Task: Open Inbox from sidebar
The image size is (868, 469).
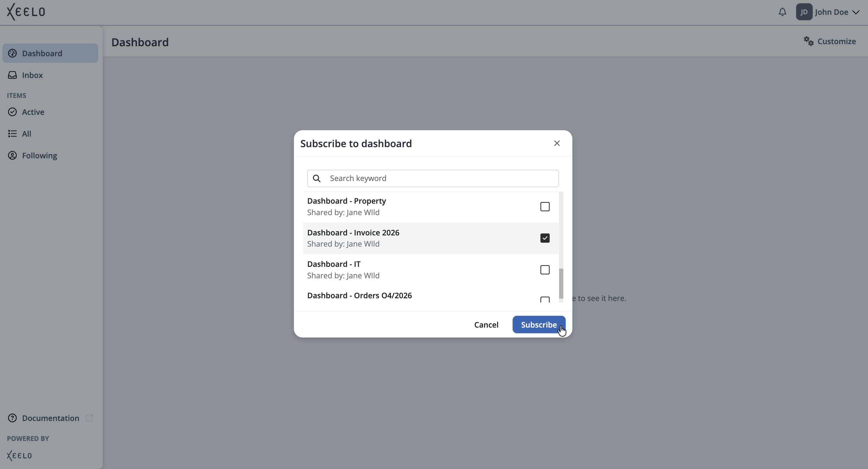Action: coord(32,75)
